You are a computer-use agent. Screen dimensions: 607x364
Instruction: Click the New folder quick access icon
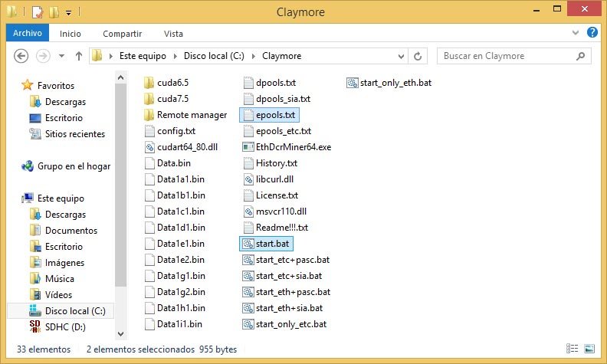[54, 12]
